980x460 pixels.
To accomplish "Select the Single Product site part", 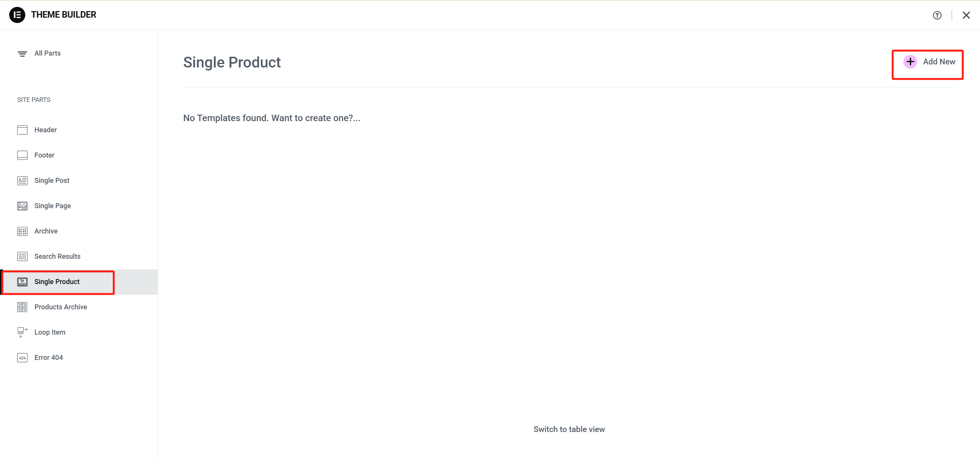I will click(x=57, y=282).
